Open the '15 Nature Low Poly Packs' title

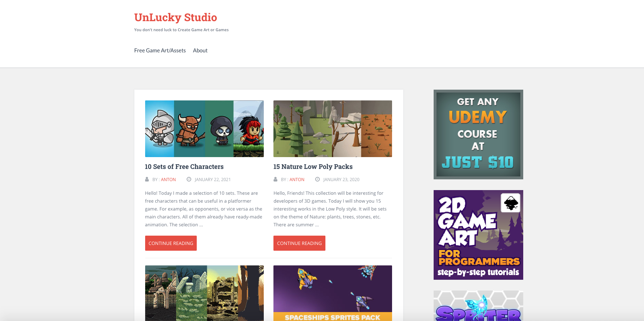pos(313,167)
